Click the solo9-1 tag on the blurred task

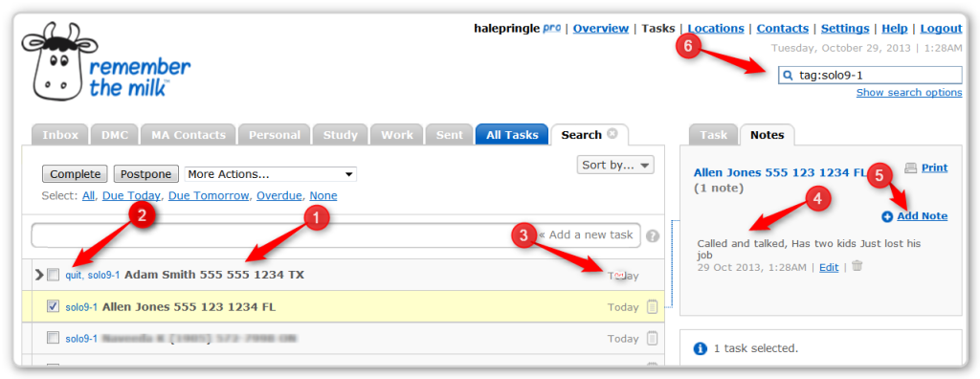(82, 339)
